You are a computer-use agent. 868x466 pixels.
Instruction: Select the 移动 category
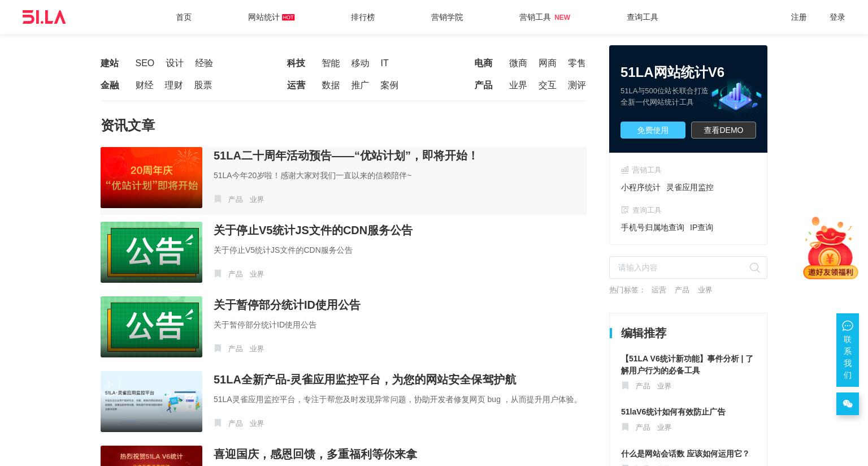[x=360, y=63]
